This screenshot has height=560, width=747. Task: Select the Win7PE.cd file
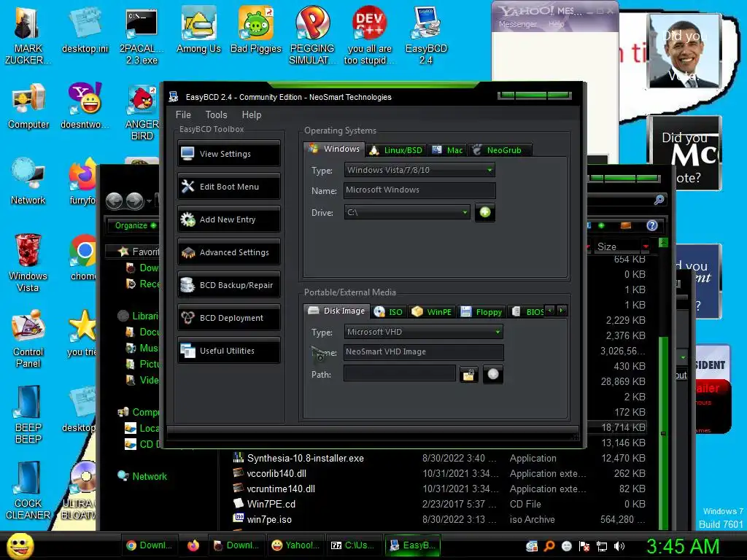point(271,504)
